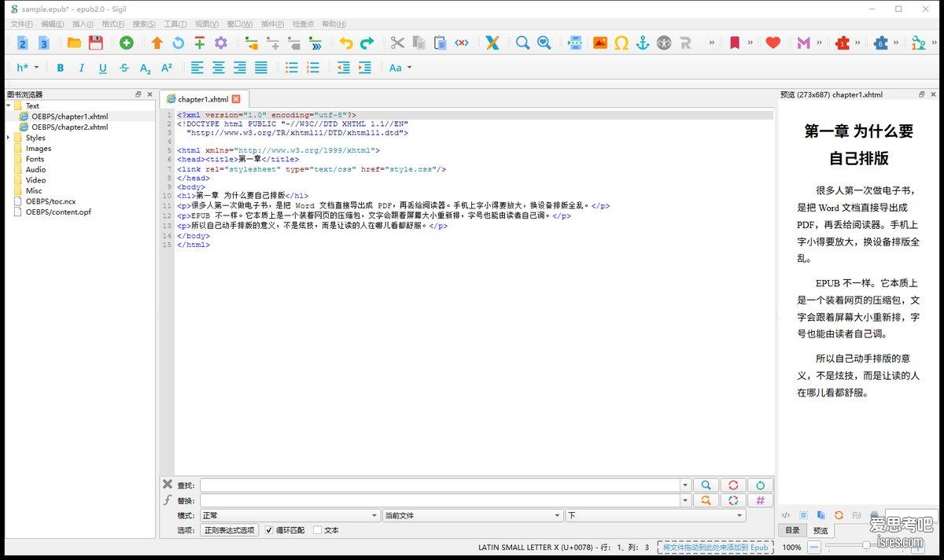This screenshot has height=560, width=944.
Task: Click the zoom-out minus button
Action: [x=814, y=547]
